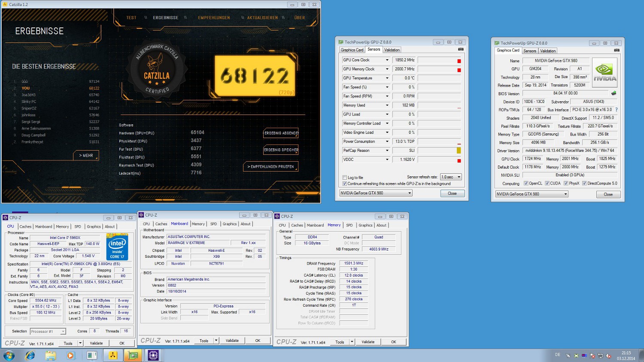Click CPU-Z Memory window title icon
Screen dimensions: 644x362
pos(277,216)
